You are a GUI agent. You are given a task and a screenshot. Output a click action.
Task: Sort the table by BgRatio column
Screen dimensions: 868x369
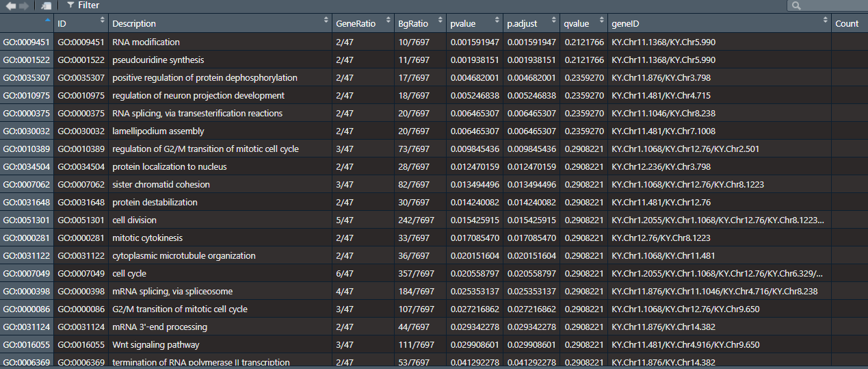click(x=420, y=23)
